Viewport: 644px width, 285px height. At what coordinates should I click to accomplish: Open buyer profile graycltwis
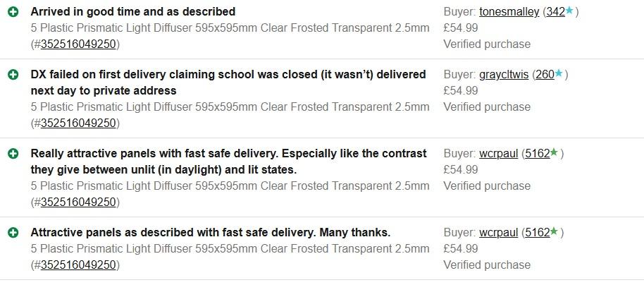pos(504,75)
